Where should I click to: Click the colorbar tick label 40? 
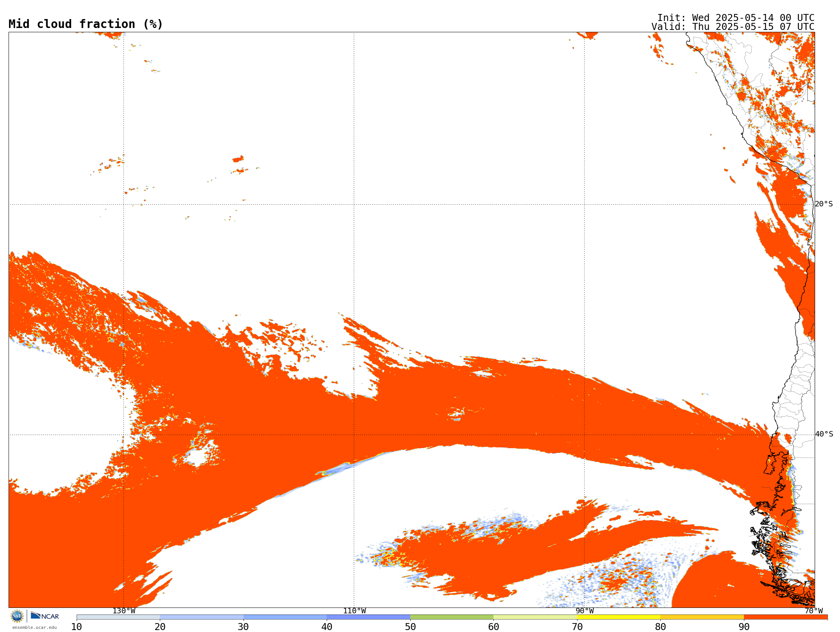pos(327,627)
